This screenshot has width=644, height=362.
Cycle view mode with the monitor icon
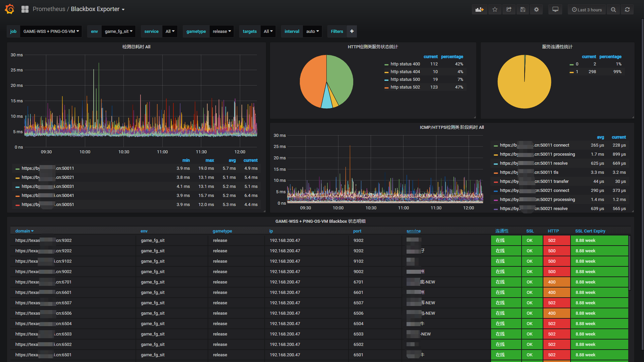coord(555,10)
